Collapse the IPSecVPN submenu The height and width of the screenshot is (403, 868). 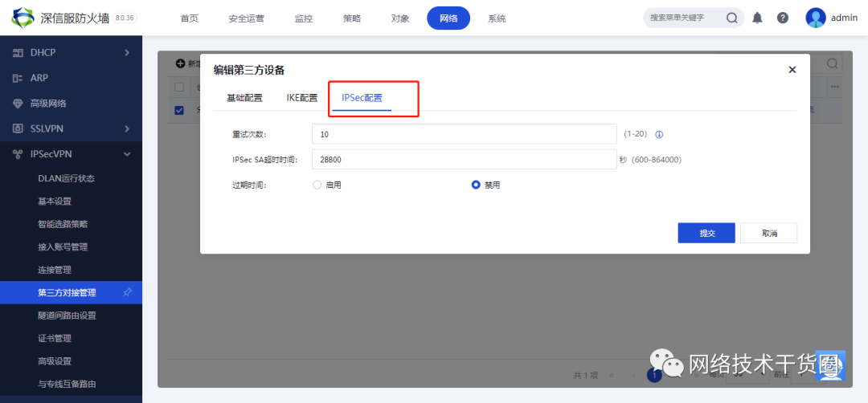pos(127,154)
